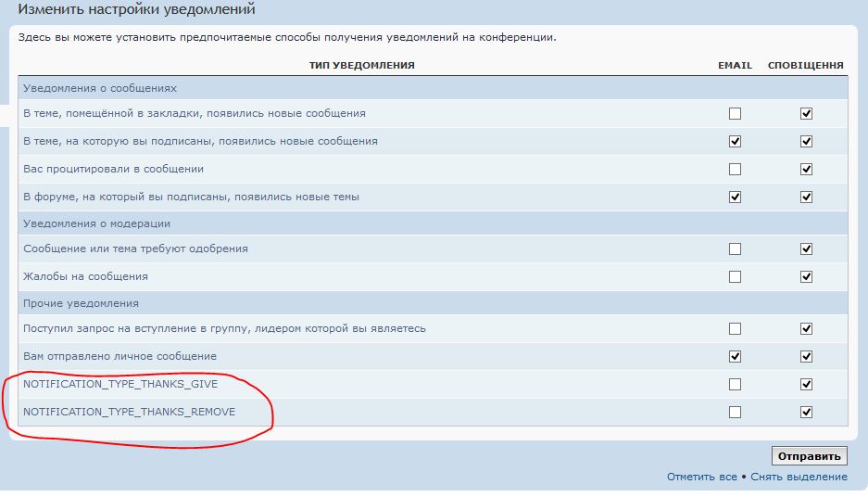The image size is (868, 497).
Task: Enable email for bookmarked topic new messages
Action: 735,114
